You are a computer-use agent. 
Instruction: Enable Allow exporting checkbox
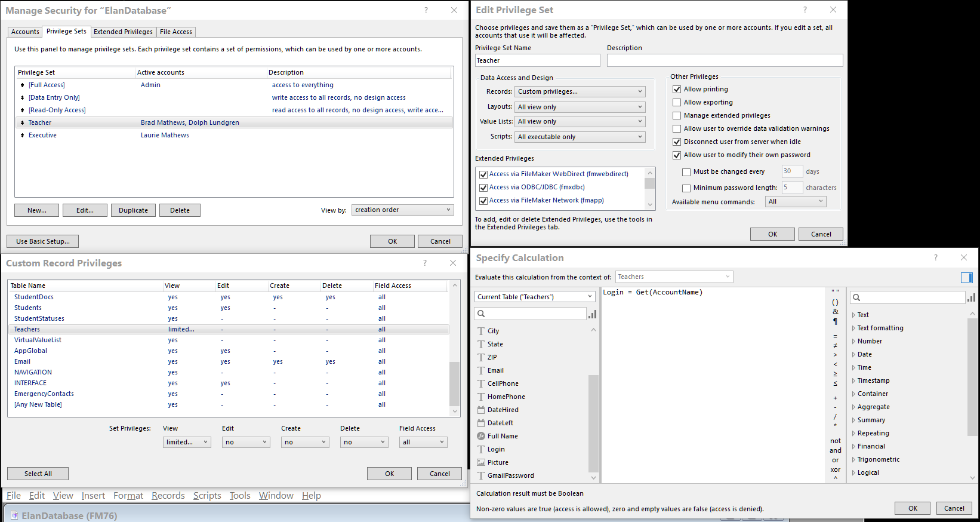click(x=677, y=102)
